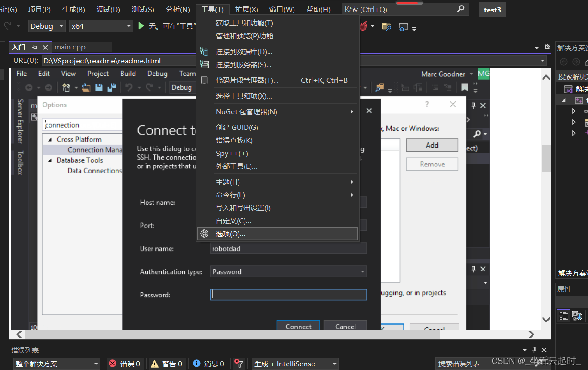The image size is (588, 370).
Task: Open the Authentication type dropdown showing Password
Action: click(x=288, y=271)
